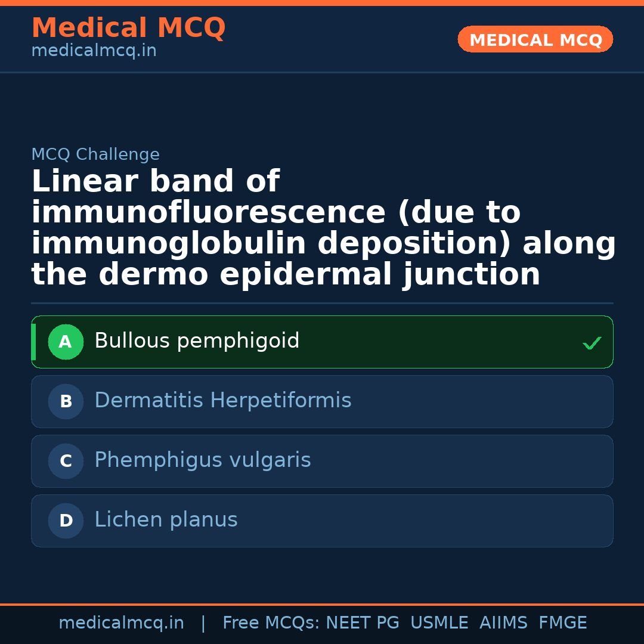This screenshot has height=644, width=644.
Task: Click the orange Medical MCQ header title
Action: click(x=128, y=28)
